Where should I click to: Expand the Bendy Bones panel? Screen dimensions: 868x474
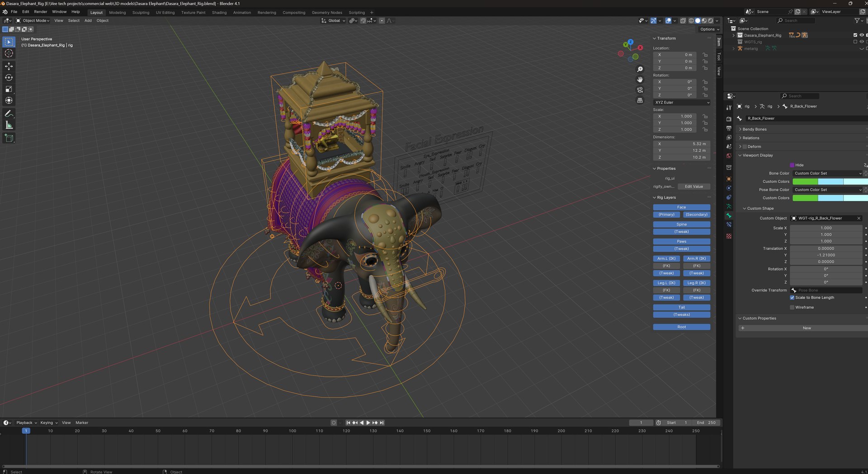pyautogui.click(x=755, y=129)
